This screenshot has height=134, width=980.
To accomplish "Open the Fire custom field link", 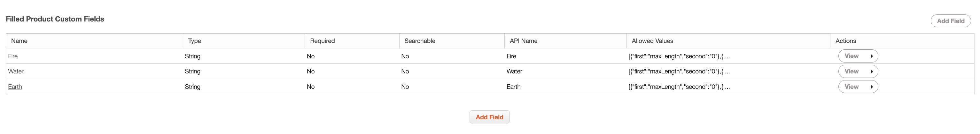I will [13, 56].
